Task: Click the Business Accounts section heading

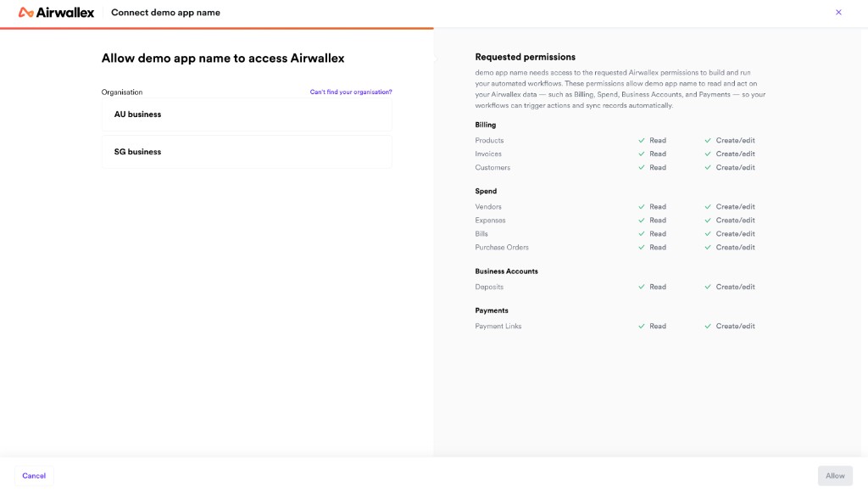Action: click(x=506, y=271)
